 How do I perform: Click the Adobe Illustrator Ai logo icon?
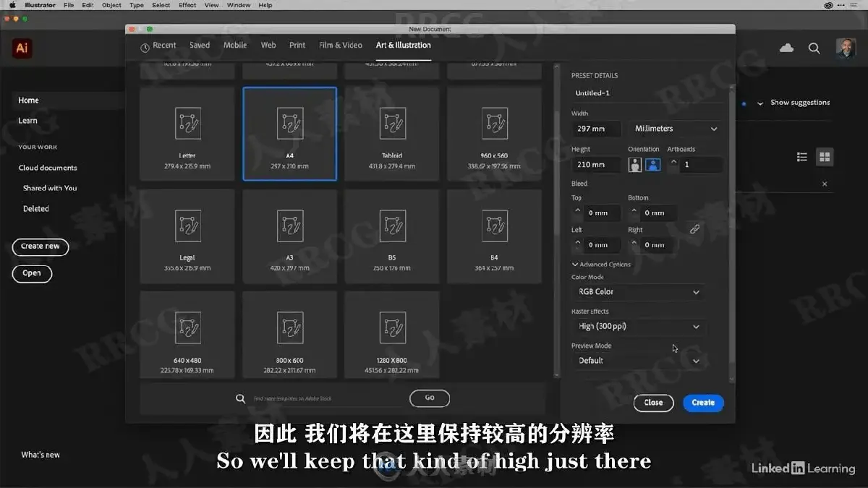click(x=22, y=48)
